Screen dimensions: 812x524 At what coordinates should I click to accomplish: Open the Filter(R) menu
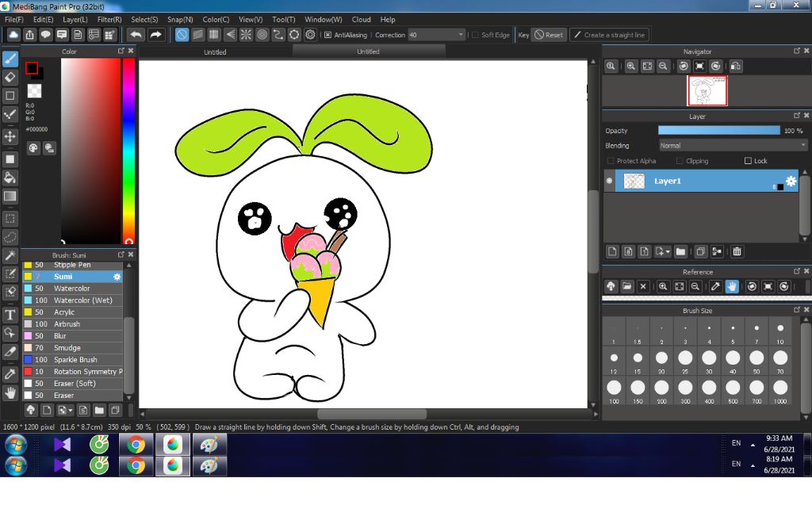[x=109, y=20]
